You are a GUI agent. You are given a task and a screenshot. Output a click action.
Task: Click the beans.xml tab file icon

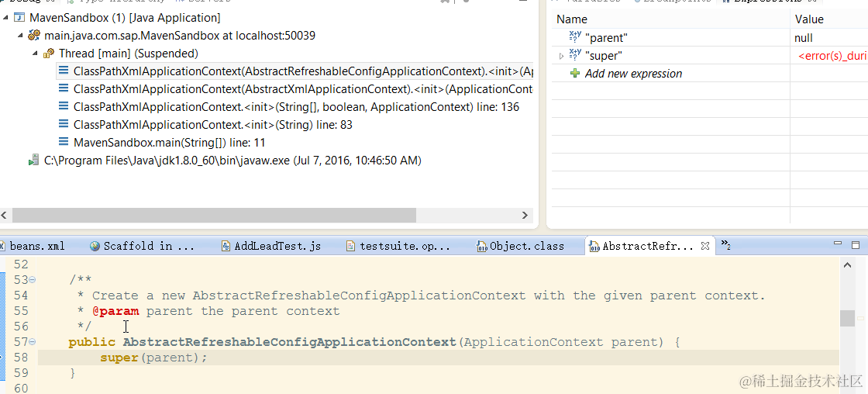click(x=3, y=246)
